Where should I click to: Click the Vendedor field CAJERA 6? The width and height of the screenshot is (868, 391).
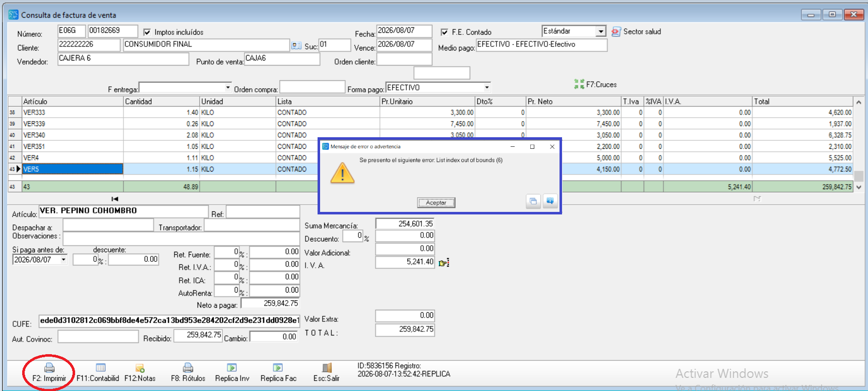(x=123, y=59)
